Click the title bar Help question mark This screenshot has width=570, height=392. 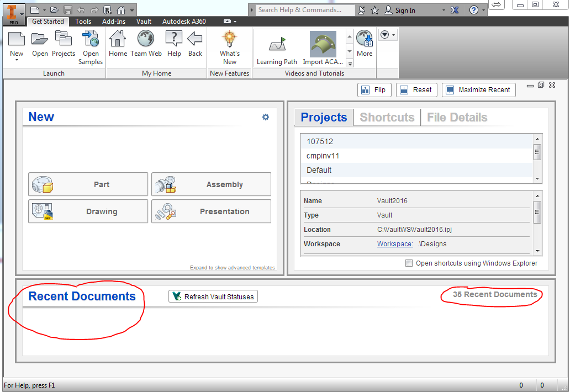(473, 10)
